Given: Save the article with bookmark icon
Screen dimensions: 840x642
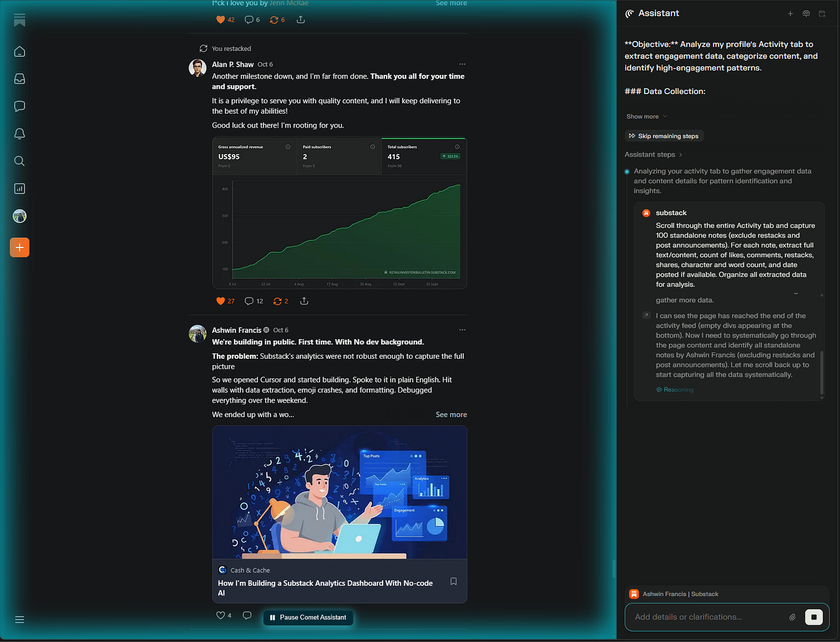Looking at the screenshot, I should (453, 581).
